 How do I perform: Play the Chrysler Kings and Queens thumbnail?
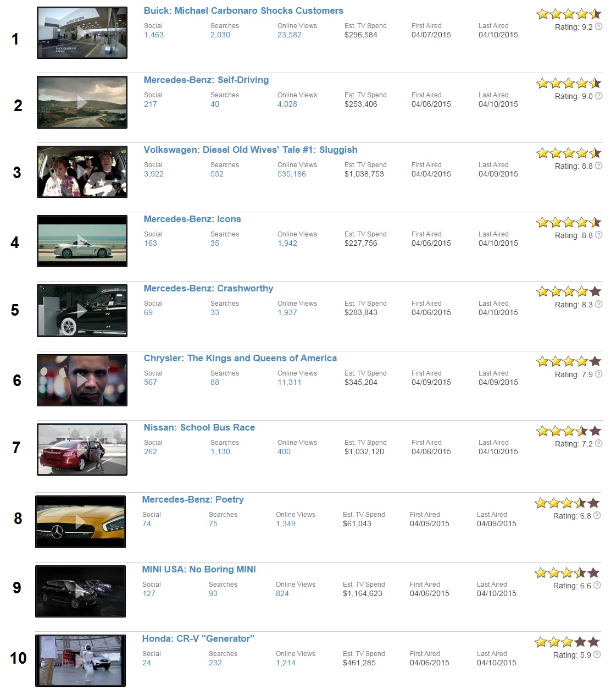(x=82, y=380)
